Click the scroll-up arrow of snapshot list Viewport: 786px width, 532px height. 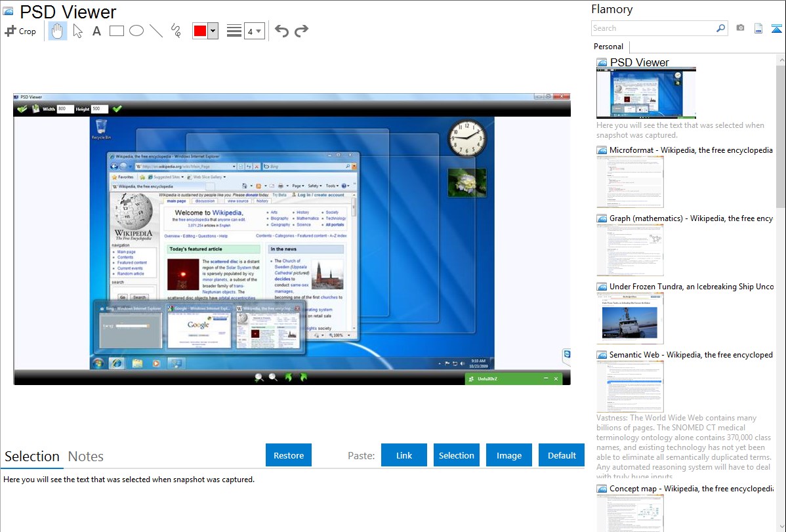click(781, 60)
